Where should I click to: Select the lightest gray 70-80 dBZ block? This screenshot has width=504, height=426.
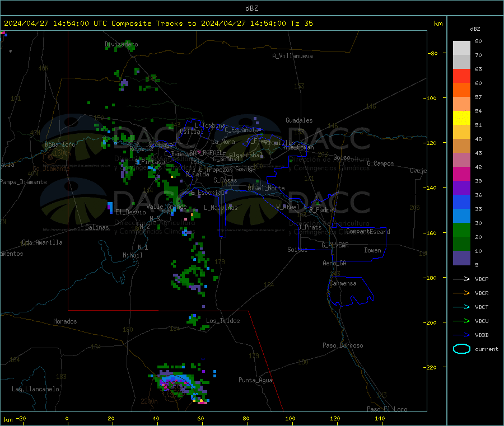[461, 48]
